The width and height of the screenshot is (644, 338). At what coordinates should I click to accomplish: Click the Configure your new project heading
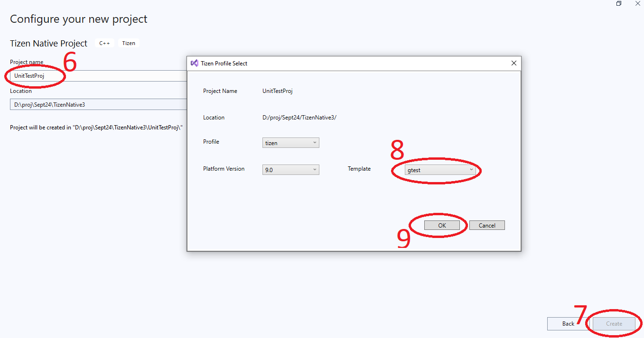(79, 19)
